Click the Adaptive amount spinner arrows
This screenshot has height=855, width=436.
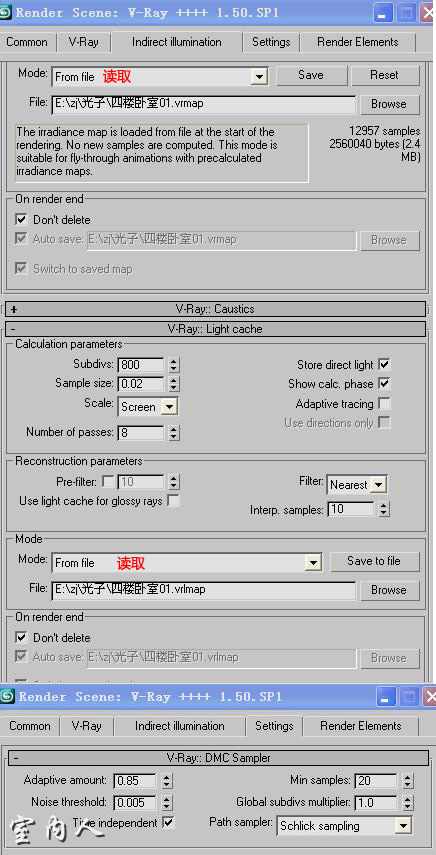tap(167, 781)
